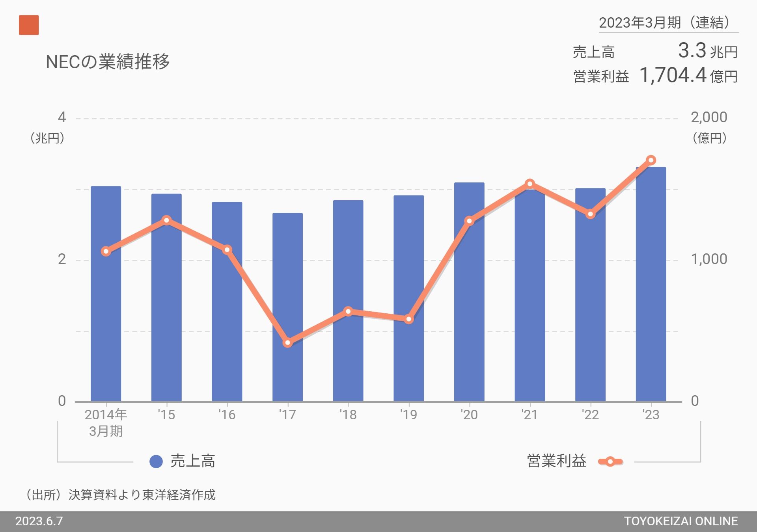Select the '21 sales bar
This screenshot has height=532, width=757.
click(530, 295)
